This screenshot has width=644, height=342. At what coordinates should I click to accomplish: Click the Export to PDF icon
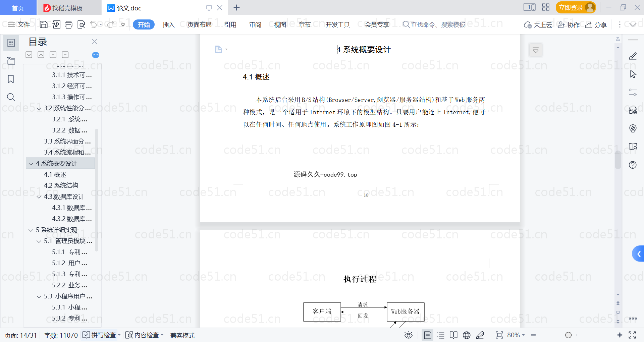click(56, 24)
